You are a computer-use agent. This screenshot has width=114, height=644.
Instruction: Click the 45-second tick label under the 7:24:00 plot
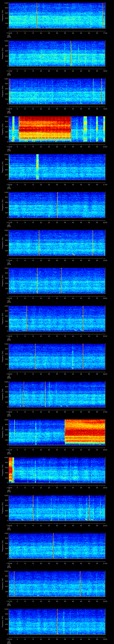point(81,336)
